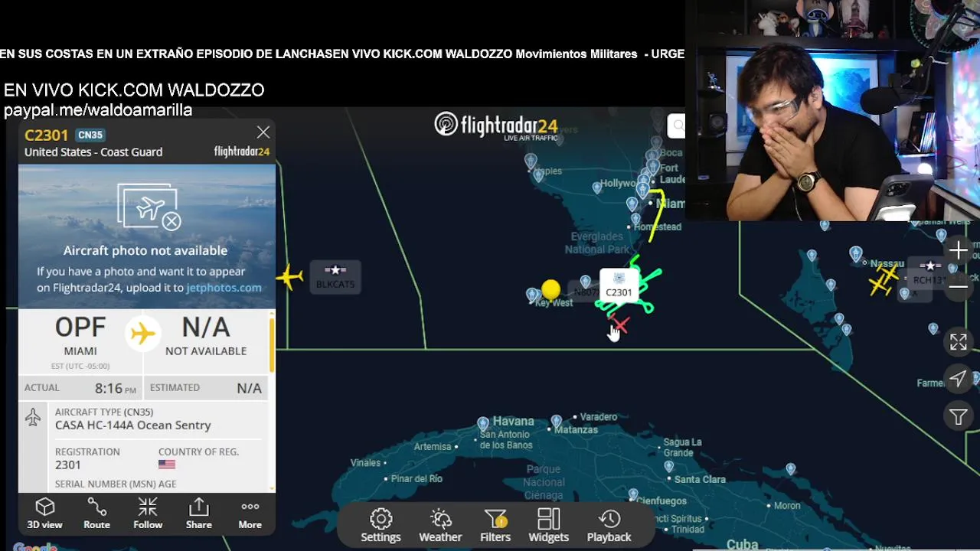
Task: Click the C2301 callsign heading
Action: pyautogui.click(x=47, y=135)
